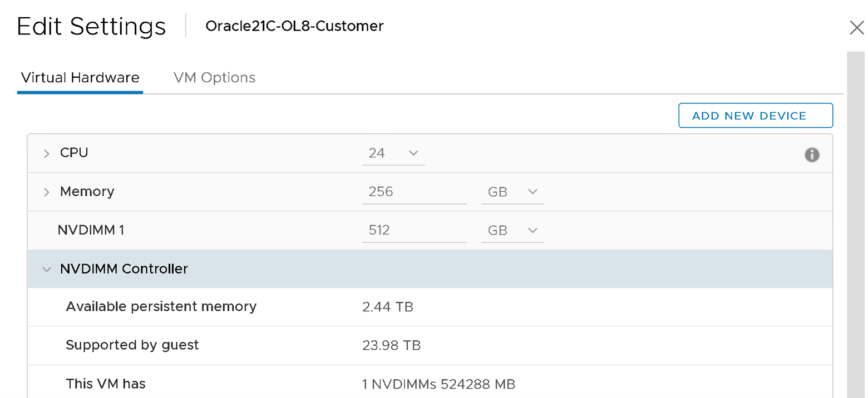
Task: Switch to the VM Options tab
Action: 214,77
